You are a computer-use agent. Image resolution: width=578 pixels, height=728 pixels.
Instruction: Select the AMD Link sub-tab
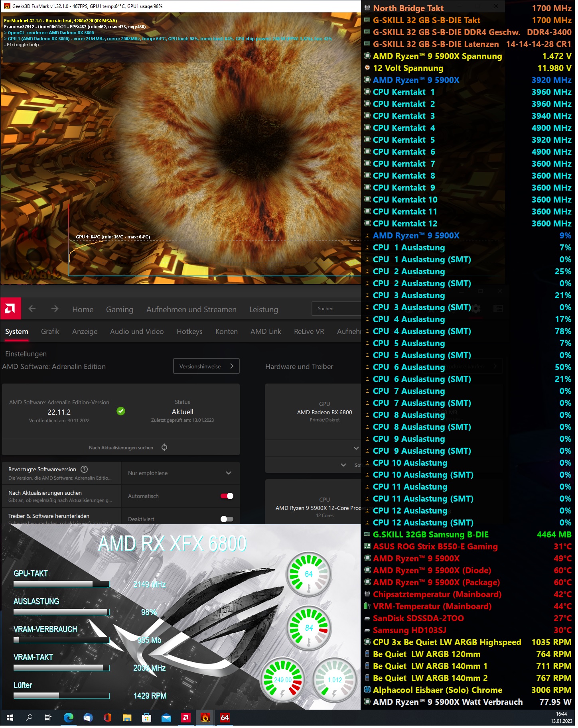[266, 332]
